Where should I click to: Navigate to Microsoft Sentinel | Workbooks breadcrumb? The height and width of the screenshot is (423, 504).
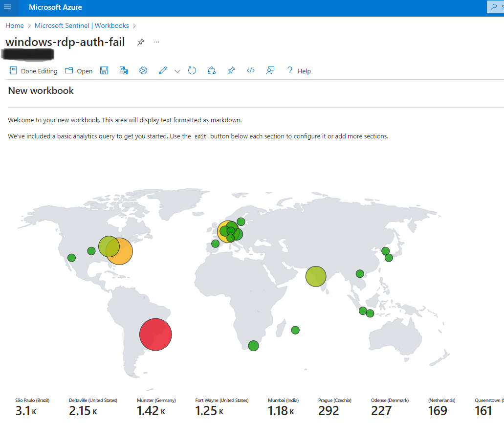click(x=82, y=26)
